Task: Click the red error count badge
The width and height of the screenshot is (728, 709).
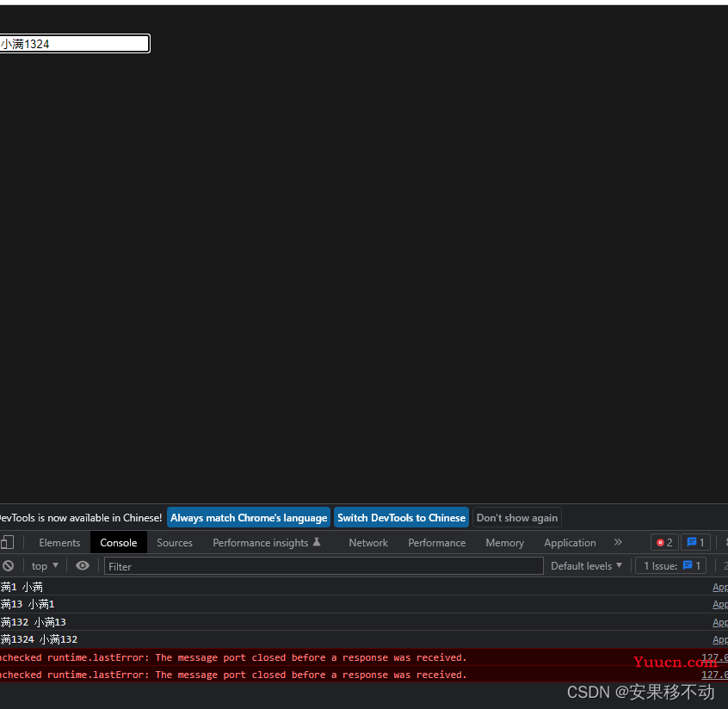Action: click(664, 542)
